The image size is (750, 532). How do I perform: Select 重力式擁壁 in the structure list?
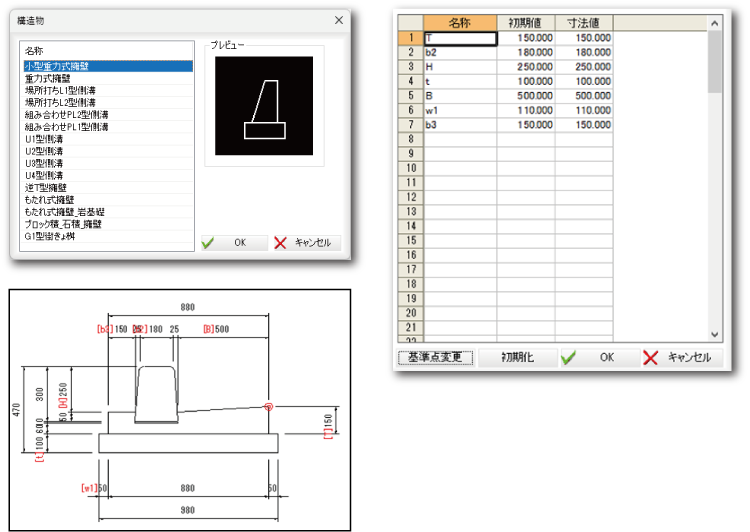[47, 78]
